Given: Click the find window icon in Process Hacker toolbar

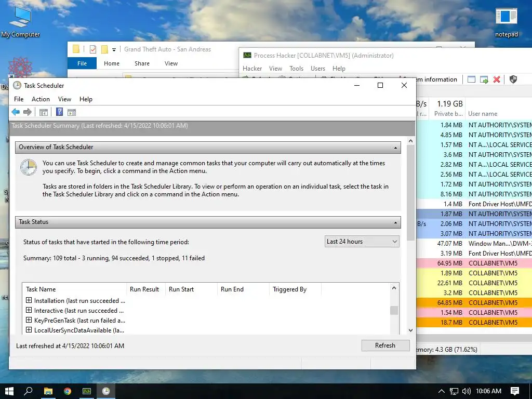Looking at the screenshot, I should point(471,79).
